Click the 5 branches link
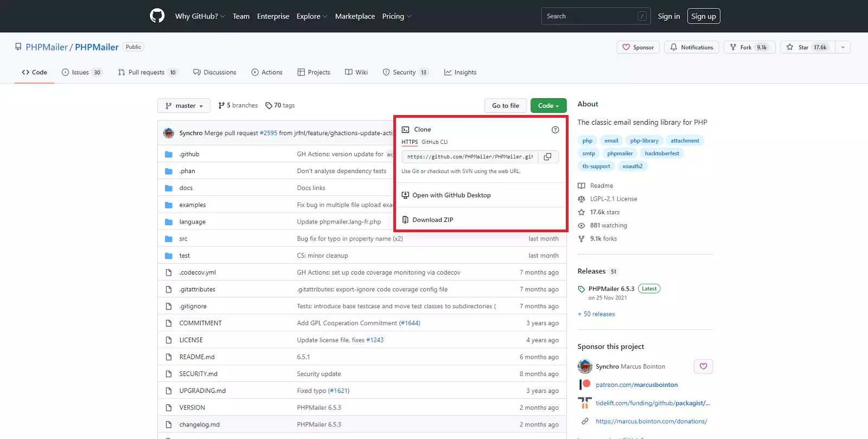Image resolution: width=868 pixels, height=439 pixels. point(238,105)
